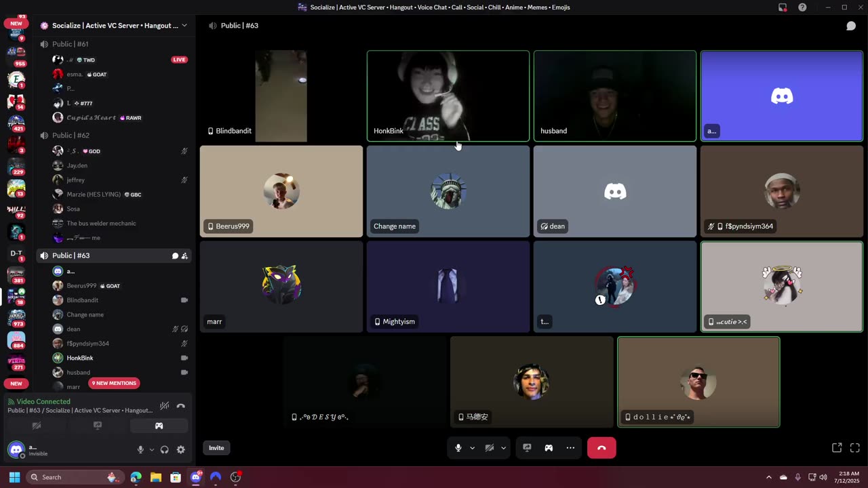
Task: Pop out the call window
Action: tap(837, 448)
